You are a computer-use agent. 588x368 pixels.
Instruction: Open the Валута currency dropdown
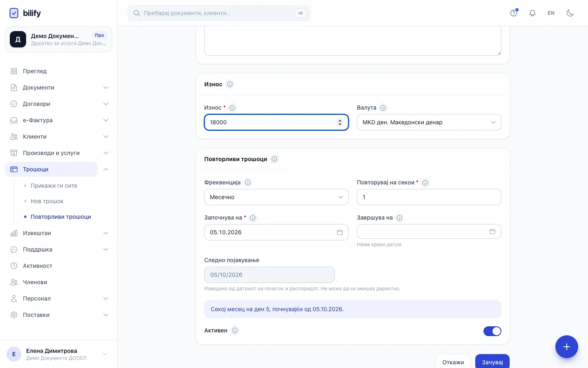pos(429,122)
